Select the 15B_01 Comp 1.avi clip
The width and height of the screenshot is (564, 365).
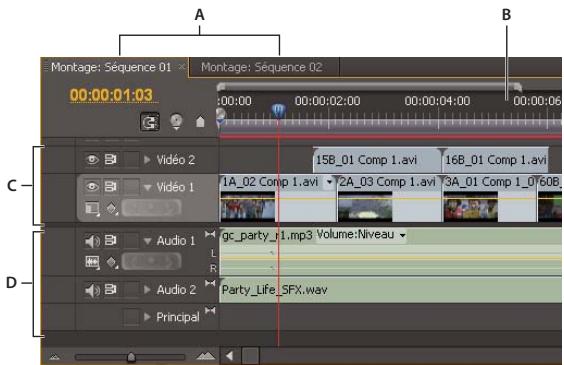coord(377,160)
